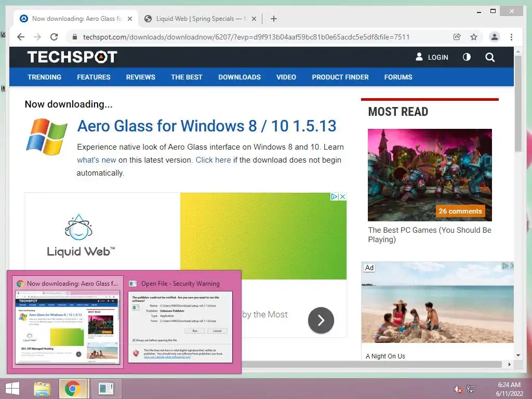Open the DOWNLOADS menu
Viewport: 532px width, 399px height.
pos(240,77)
